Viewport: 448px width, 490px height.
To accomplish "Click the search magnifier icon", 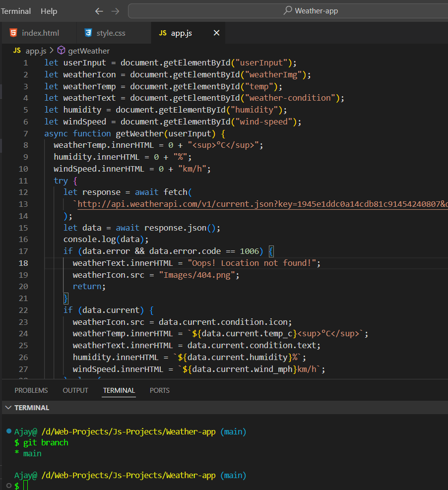I will [x=288, y=10].
